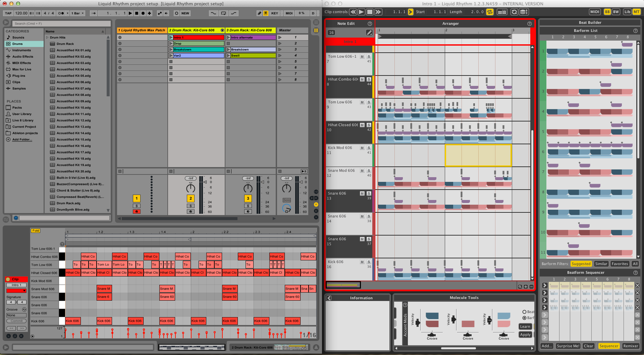Open Arranger help question icon
Viewport: 644px width, 355px height.
pos(529,23)
